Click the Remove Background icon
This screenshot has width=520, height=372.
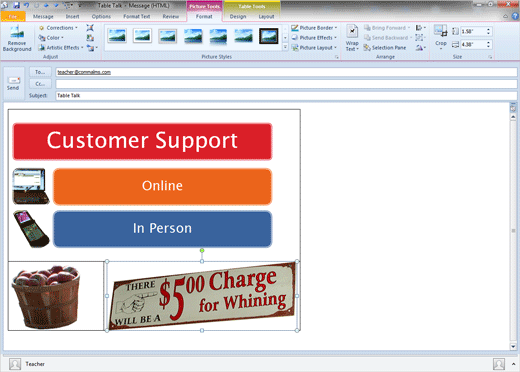click(x=17, y=32)
